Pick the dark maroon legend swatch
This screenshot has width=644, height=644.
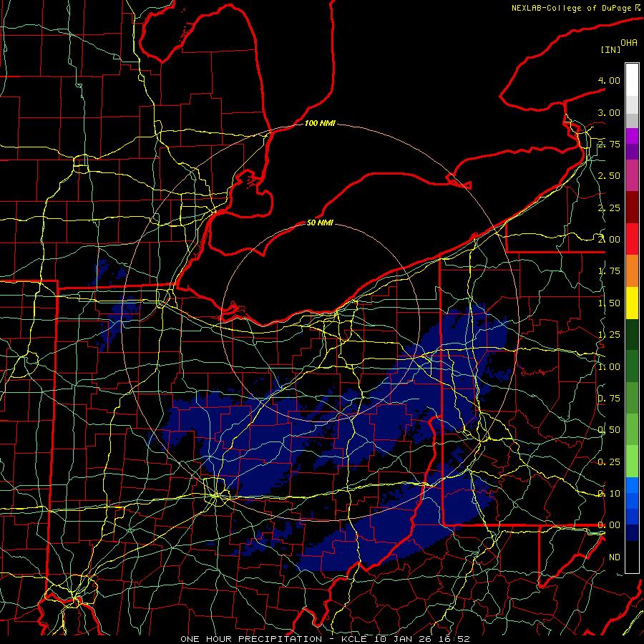(632, 208)
